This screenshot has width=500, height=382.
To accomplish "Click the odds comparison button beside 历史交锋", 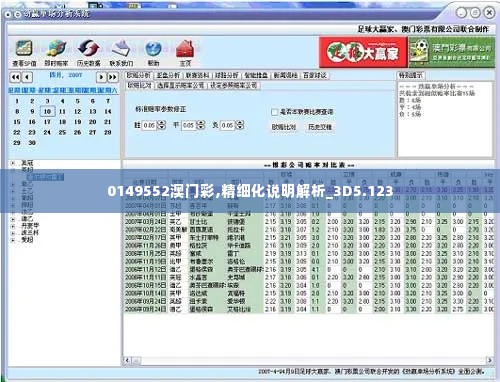I will coord(284,127).
